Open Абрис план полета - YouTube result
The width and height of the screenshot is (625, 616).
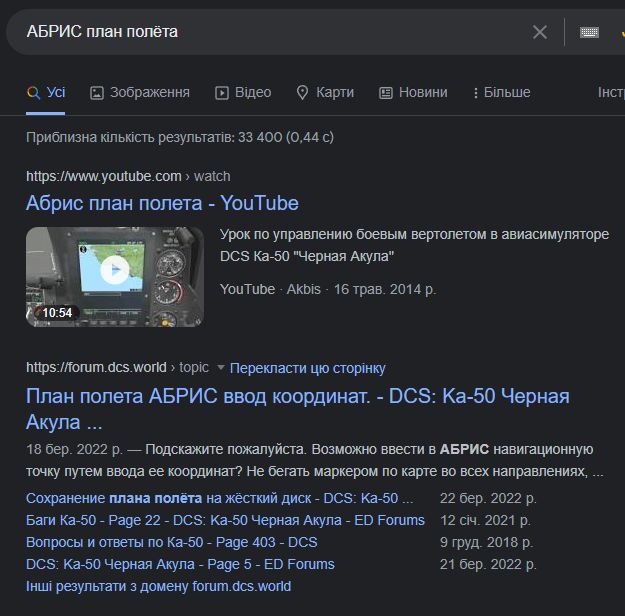[x=162, y=203]
